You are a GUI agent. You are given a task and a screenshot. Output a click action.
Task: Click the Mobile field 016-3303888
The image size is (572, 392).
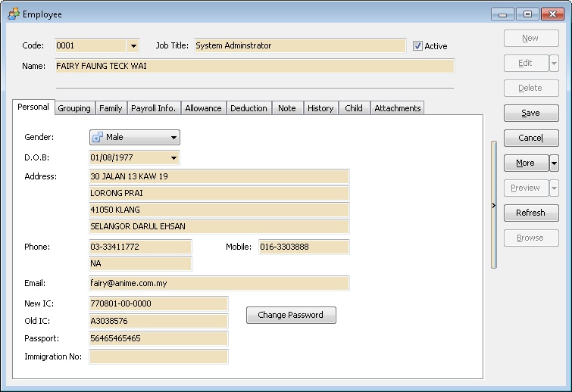(304, 247)
